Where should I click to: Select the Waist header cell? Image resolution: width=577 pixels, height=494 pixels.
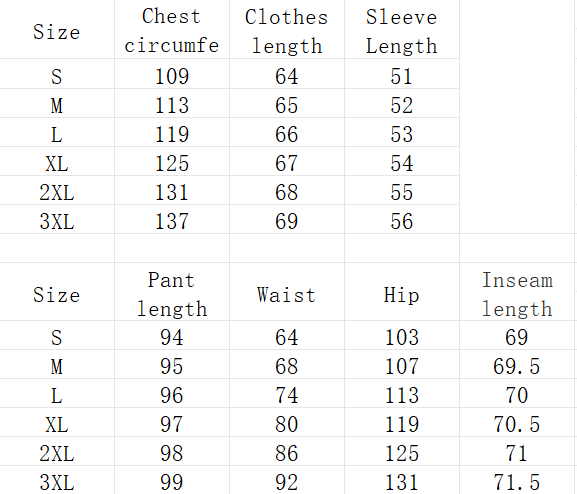(x=287, y=292)
